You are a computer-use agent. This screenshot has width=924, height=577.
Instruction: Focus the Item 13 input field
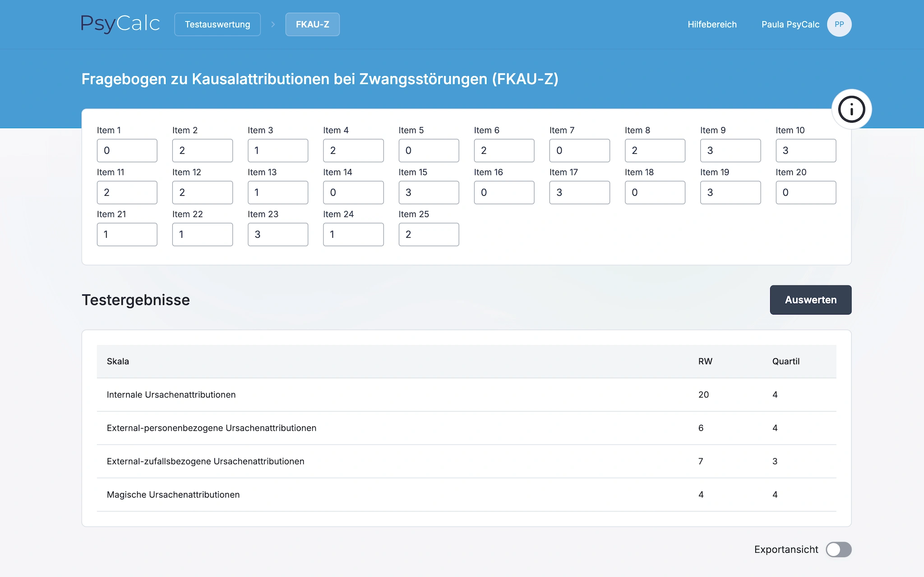278,193
